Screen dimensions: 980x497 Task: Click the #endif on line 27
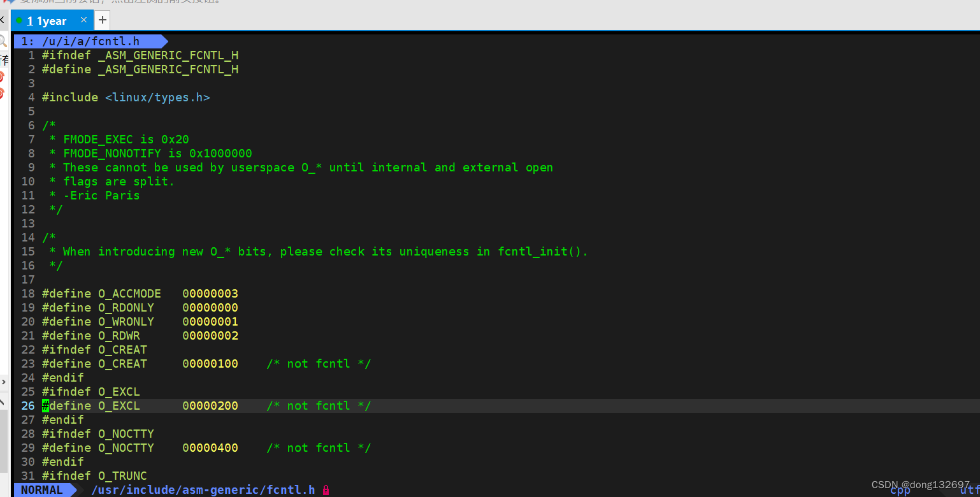(63, 420)
